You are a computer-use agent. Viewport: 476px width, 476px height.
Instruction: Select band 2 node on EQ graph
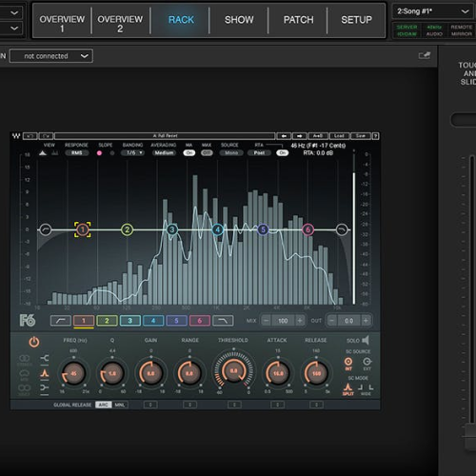pos(127,229)
